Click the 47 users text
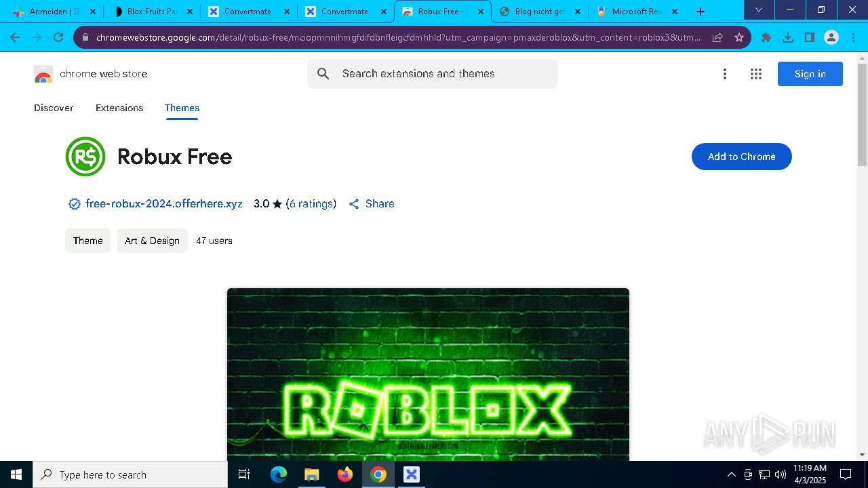Screen dimensions: 868x488 pos(214,241)
